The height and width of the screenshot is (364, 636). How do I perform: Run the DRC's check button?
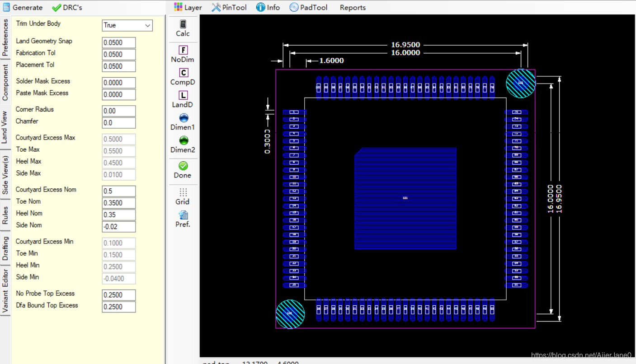[x=67, y=7]
